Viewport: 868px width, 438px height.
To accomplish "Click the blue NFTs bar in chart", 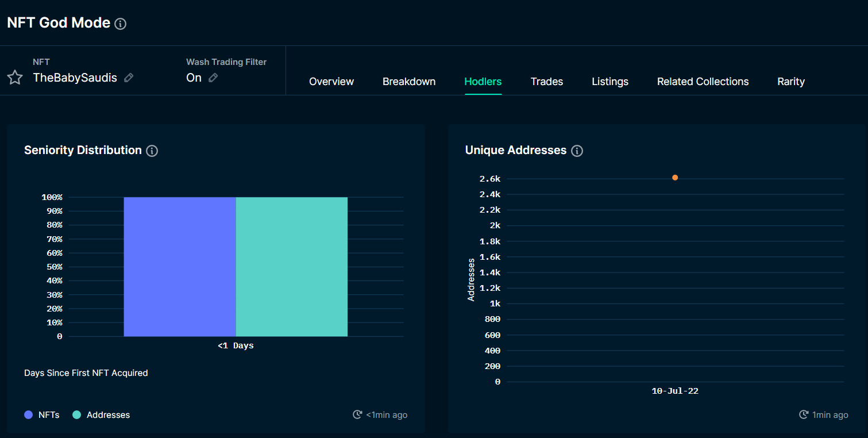I will 180,267.
